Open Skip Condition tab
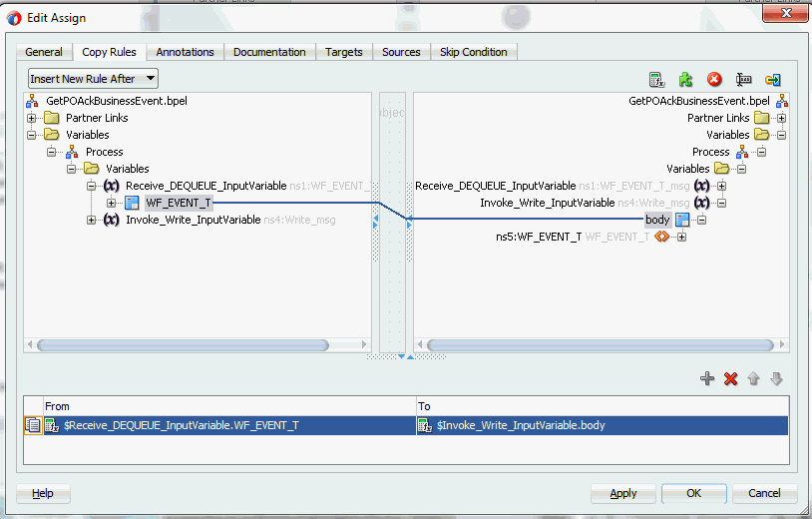Image resolution: width=812 pixels, height=519 pixels. (x=473, y=52)
